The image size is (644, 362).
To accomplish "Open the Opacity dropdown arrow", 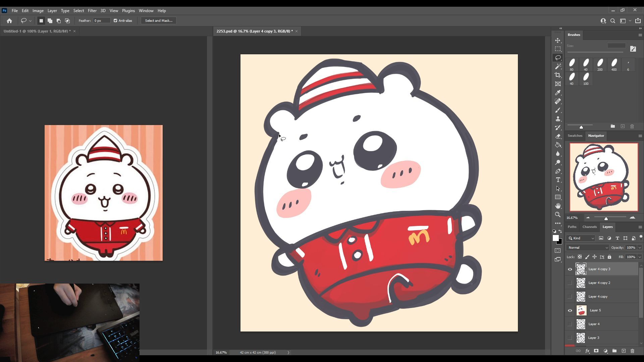I will click(640, 248).
